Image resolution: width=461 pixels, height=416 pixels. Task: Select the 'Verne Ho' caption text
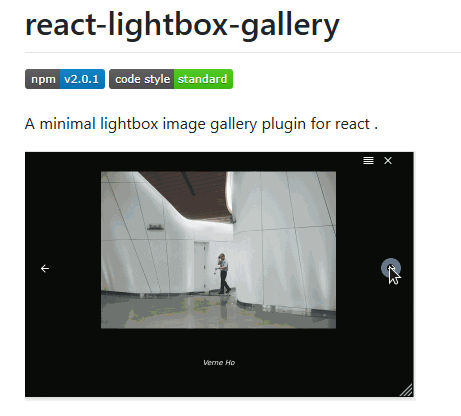click(x=219, y=362)
